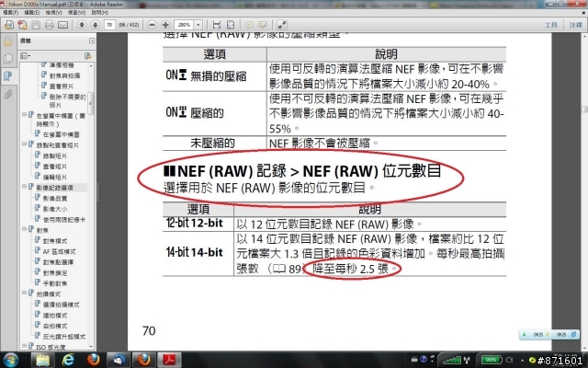Collapse the ISO 感光度 bookmark node
The width and height of the screenshot is (588, 368).
pos(24,346)
